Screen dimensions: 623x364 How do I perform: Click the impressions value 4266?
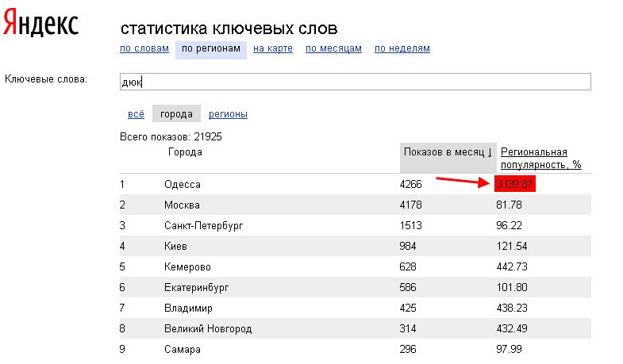[x=411, y=184]
